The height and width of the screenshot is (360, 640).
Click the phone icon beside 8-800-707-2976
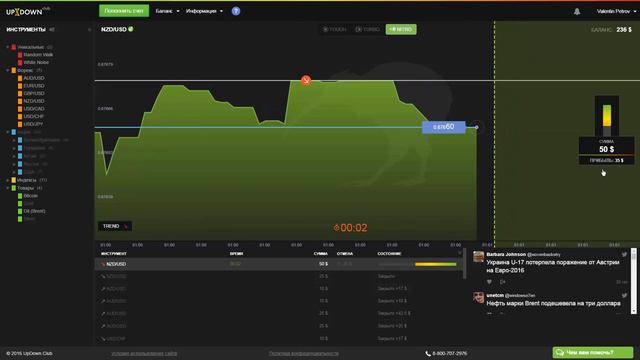(x=428, y=353)
